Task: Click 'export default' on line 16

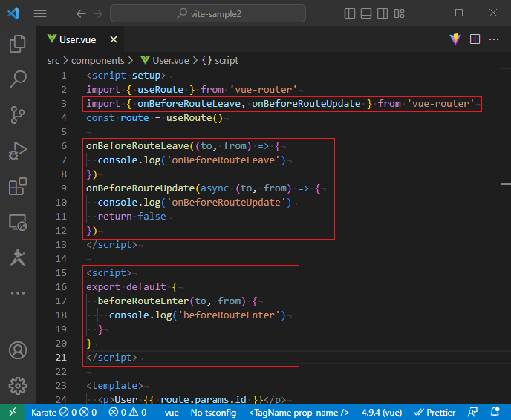Action: [126, 287]
